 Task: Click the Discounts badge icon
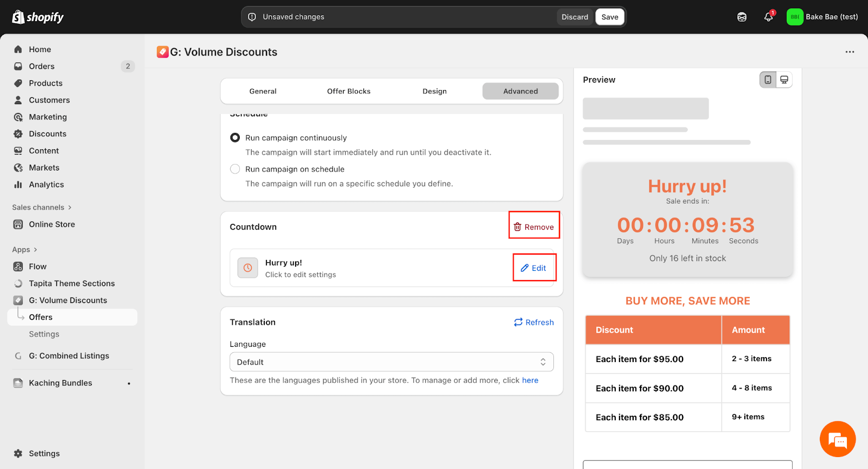tap(18, 134)
